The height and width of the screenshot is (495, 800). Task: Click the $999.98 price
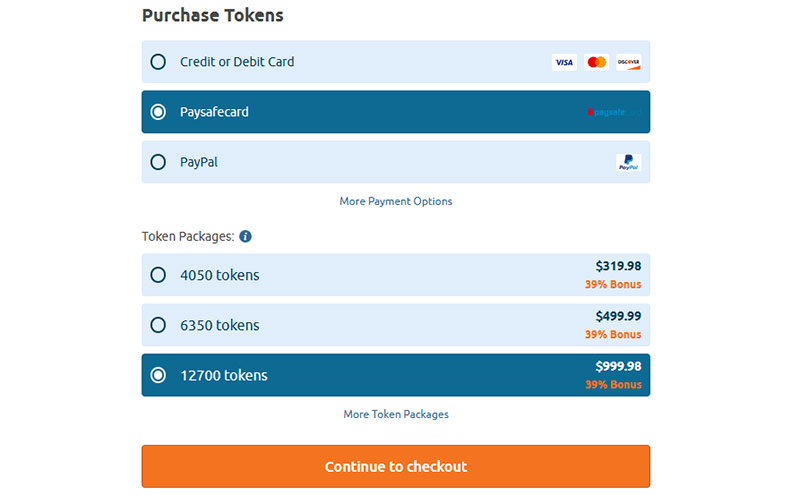tap(618, 366)
